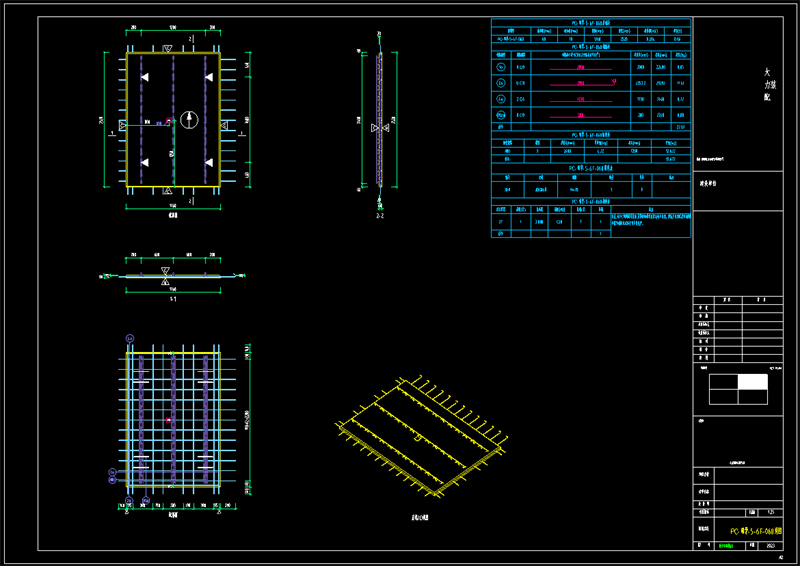Click the triangle marker on the top edge of the plan view

(167, 49)
